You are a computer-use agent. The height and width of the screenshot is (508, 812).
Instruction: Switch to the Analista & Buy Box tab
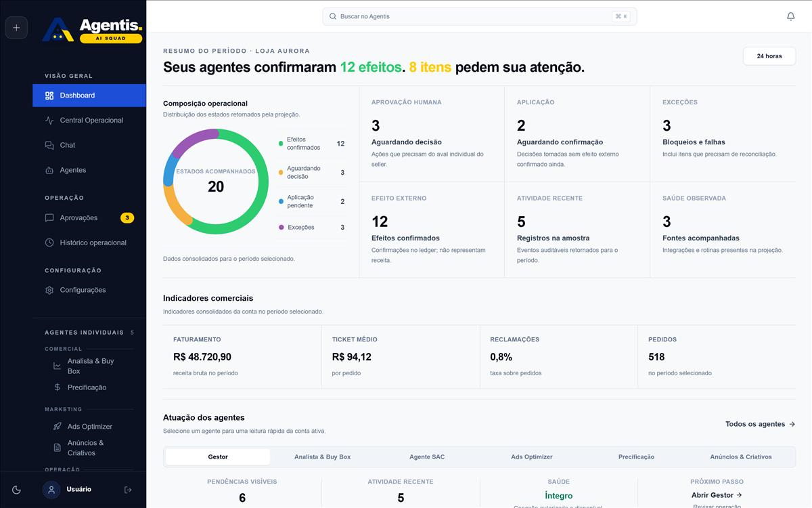[x=323, y=457]
